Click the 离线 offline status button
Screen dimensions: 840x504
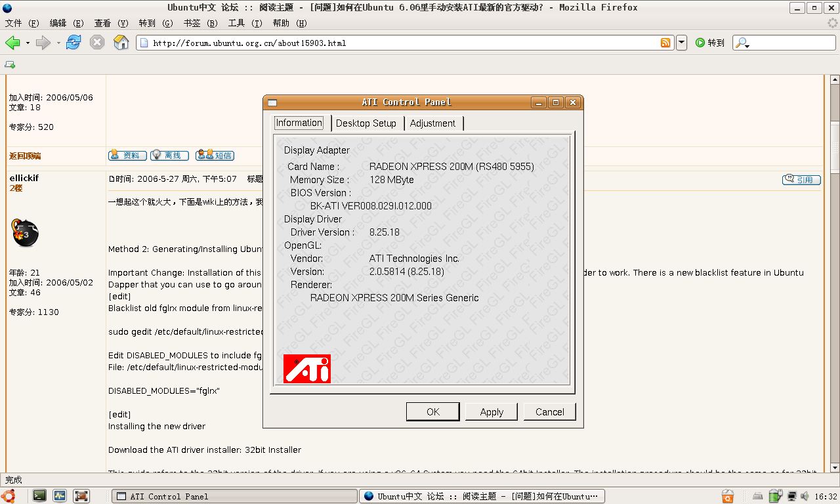[169, 156]
